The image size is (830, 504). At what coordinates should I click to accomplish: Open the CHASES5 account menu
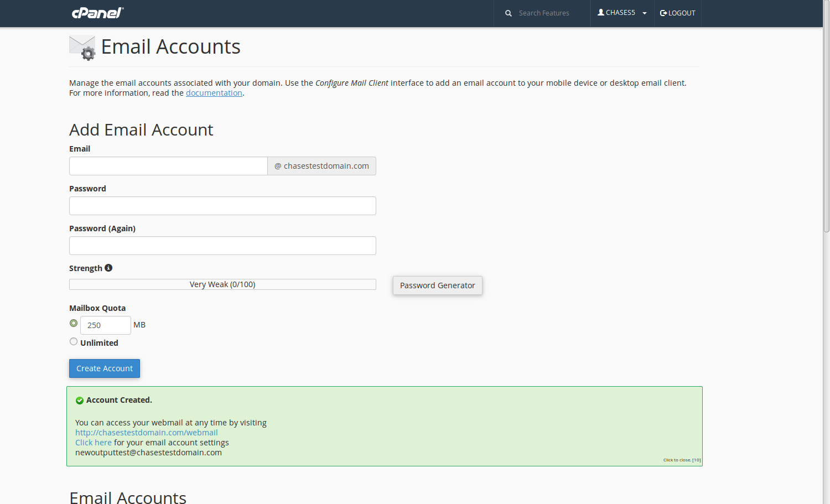point(620,13)
